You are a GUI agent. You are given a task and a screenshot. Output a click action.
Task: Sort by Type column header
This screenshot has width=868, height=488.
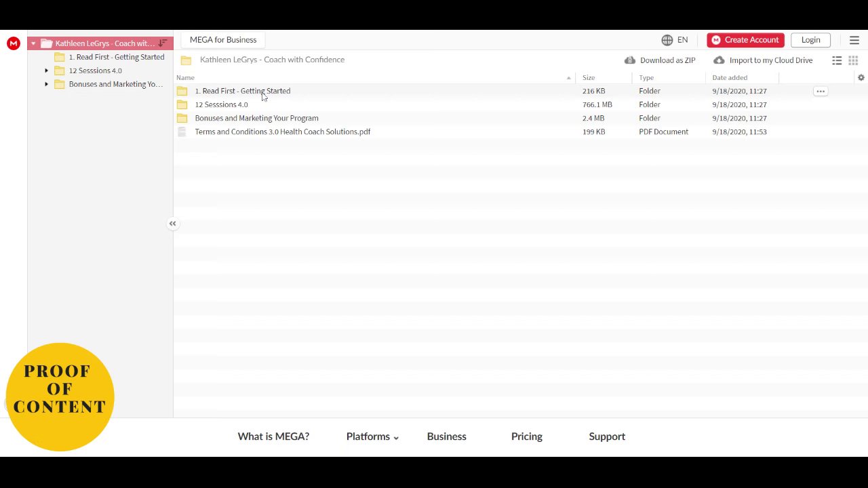point(646,78)
